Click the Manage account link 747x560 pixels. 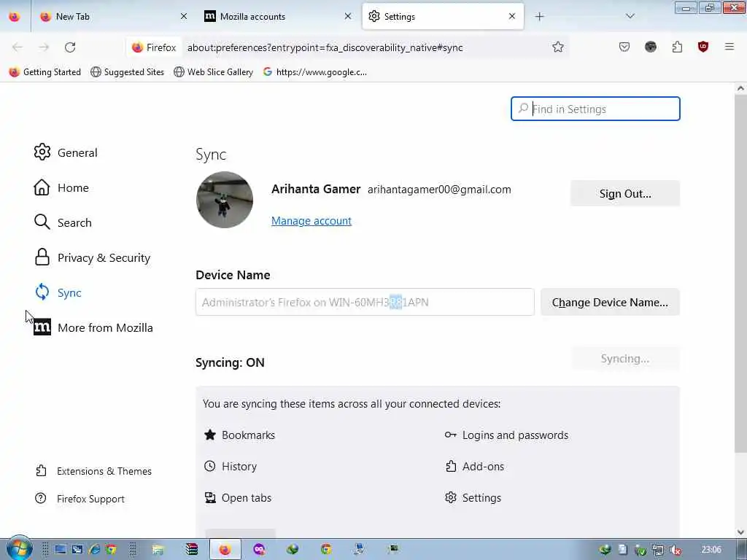tap(311, 220)
